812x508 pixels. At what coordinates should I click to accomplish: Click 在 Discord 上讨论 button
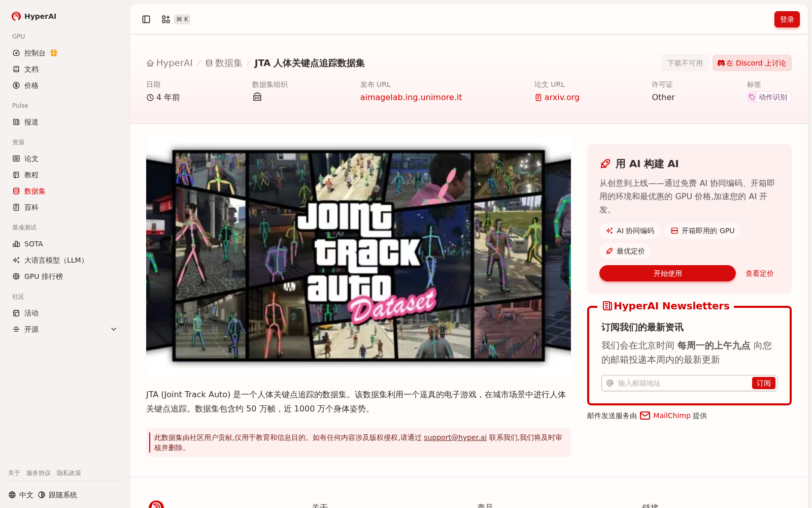coord(752,63)
